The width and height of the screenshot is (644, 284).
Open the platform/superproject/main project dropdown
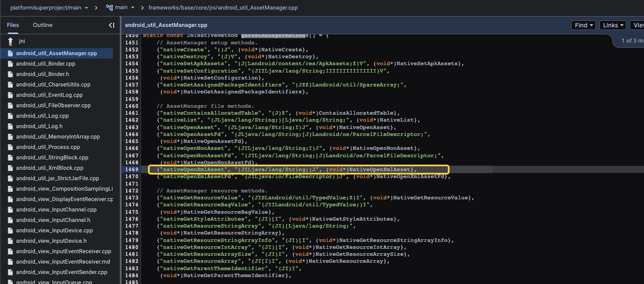point(49,8)
